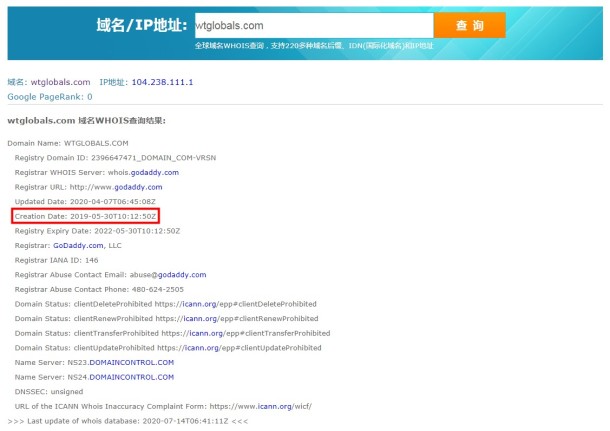Open godaddy.com link in Abuse Contact Email line
This screenshot has height=431, width=610.
182,275
